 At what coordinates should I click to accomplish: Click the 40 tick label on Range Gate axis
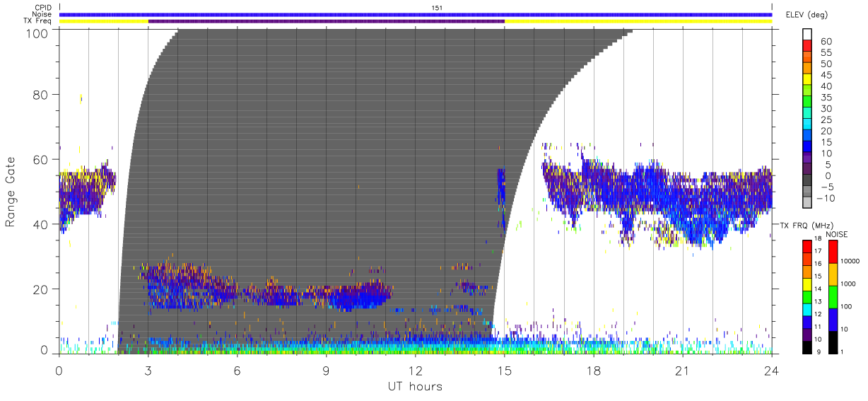click(x=40, y=224)
